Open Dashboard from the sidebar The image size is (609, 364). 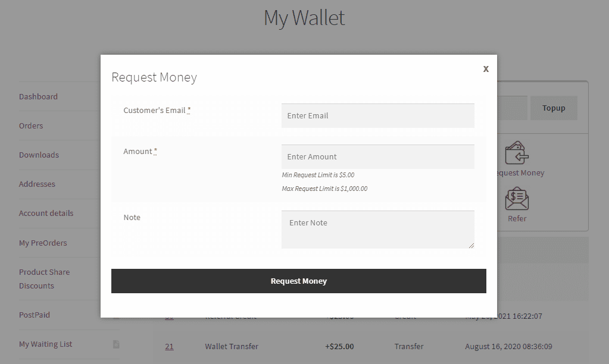(x=38, y=96)
